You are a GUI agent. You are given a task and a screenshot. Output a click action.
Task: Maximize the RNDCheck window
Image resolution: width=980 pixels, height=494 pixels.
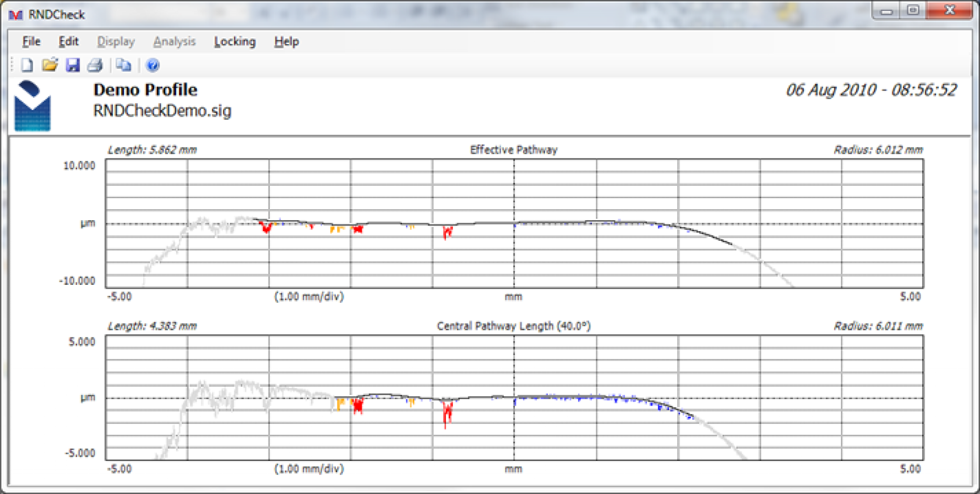click(x=913, y=11)
